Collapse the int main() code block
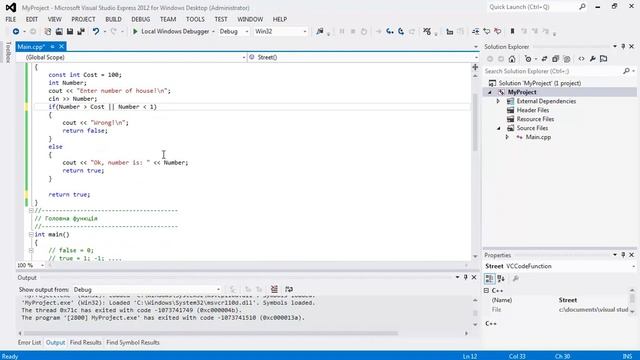The width and height of the screenshot is (640, 360). [31, 235]
